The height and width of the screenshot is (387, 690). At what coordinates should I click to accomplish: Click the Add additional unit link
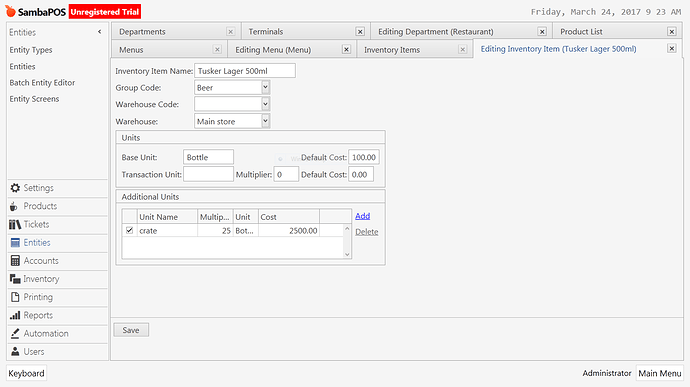pyautogui.click(x=363, y=216)
